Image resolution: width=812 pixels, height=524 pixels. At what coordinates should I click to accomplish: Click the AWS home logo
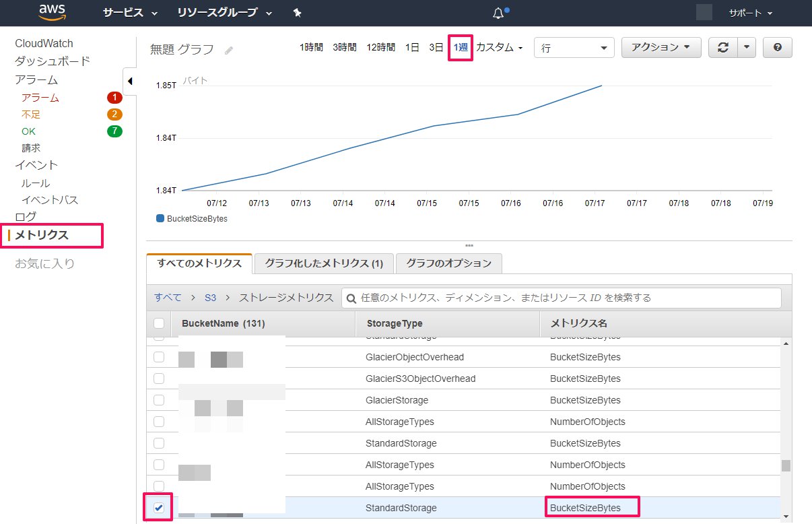click(x=52, y=13)
